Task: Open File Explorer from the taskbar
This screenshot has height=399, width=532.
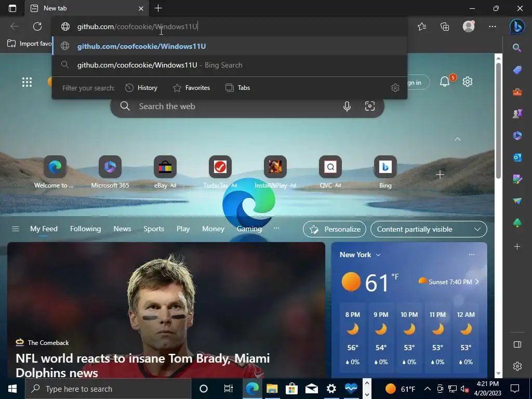Action: (x=272, y=389)
